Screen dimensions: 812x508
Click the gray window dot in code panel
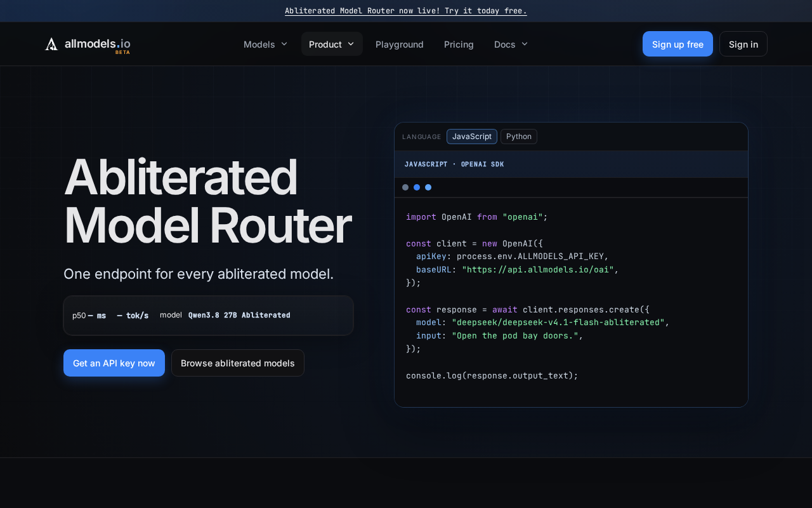tap(405, 187)
